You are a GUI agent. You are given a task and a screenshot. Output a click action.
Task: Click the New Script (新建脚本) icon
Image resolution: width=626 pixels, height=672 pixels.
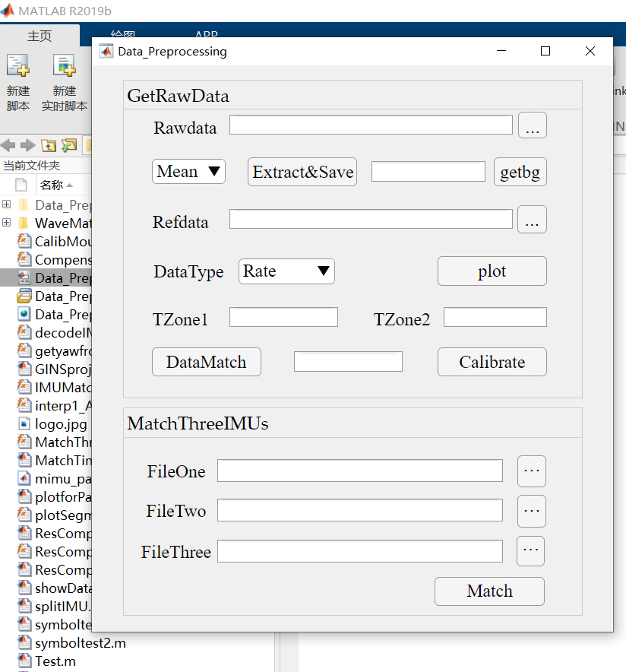coord(18,72)
